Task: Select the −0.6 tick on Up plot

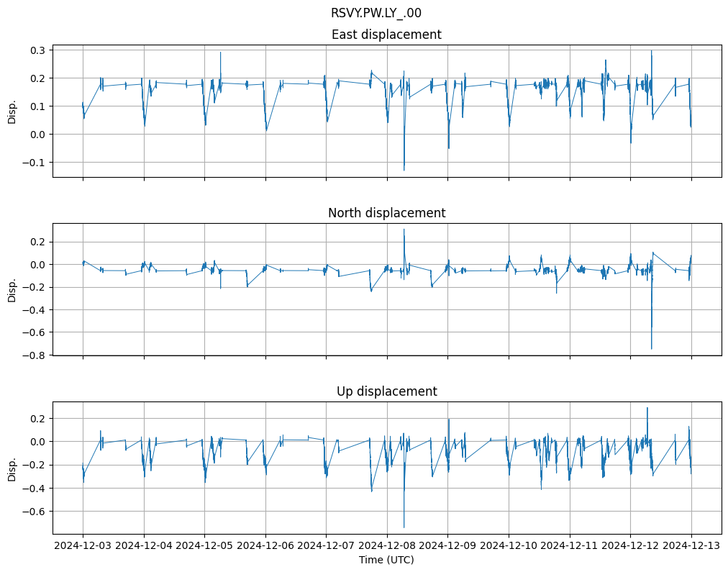Action: [35, 512]
